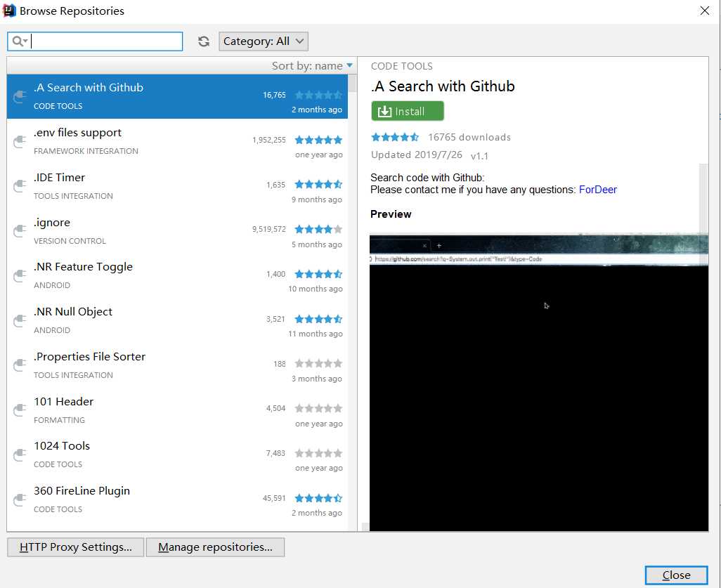Screen dimensions: 721x588
Task: Open the ForDeer contact link
Action: coord(598,190)
